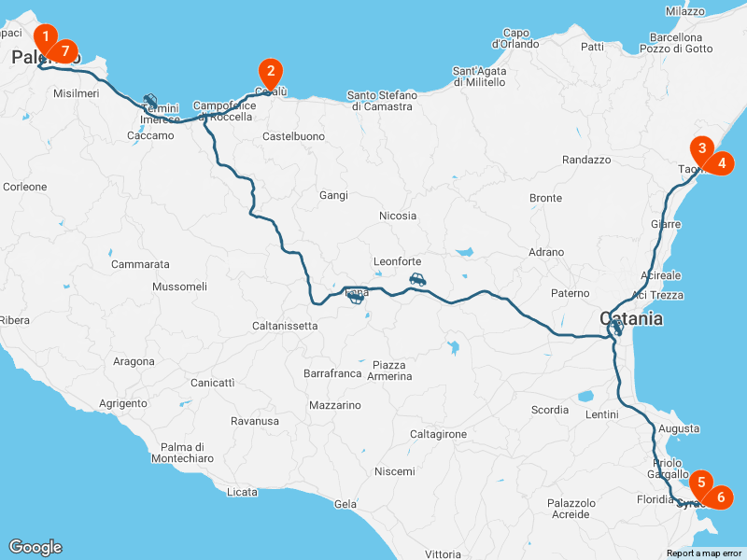Open marker 5 near Syracuse
Viewport: 747px width, 560px height.
(701, 483)
